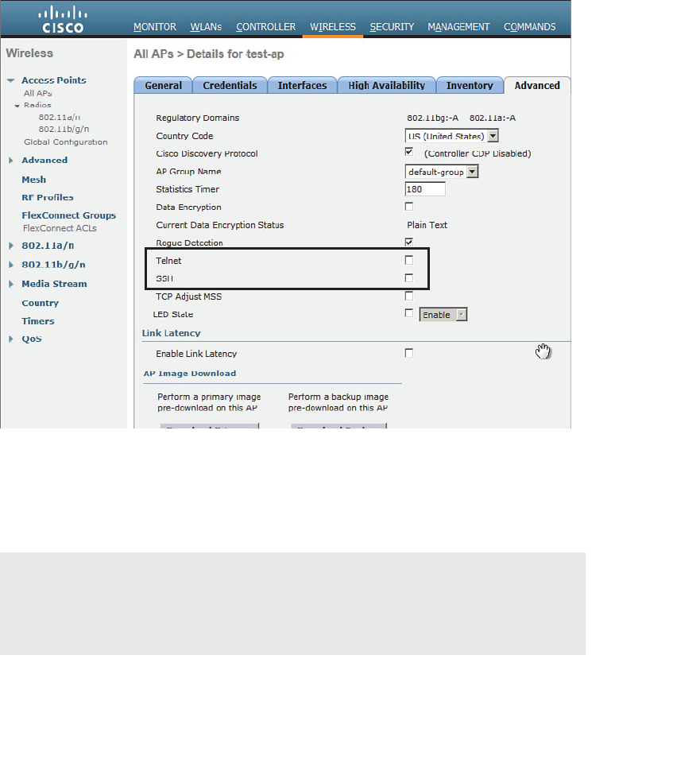Check the TCP Adjust MSS checkbox
Screen dimensions: 700x783
point(409,296)
